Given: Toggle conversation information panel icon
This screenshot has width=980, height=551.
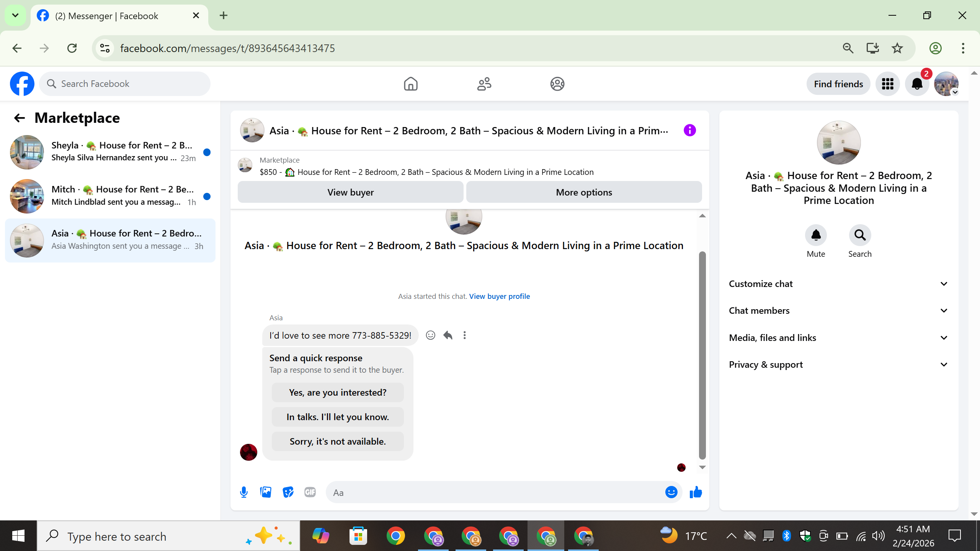Looking at the screenshot, I should point(689,130).
